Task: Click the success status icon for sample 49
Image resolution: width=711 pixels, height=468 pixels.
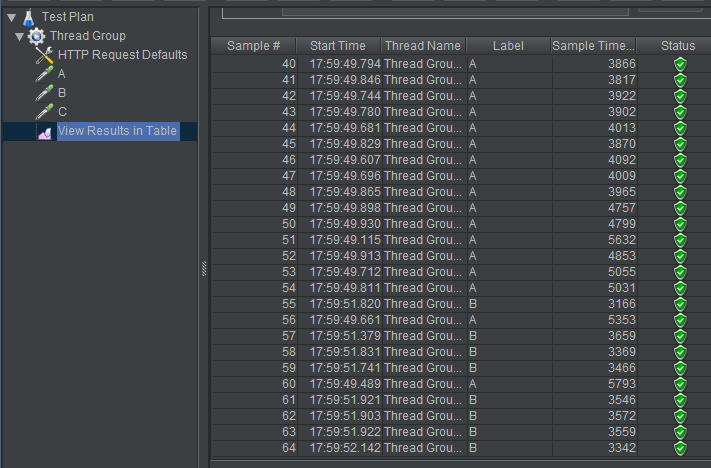Action: pyautogui.click(x=680, y=208)
